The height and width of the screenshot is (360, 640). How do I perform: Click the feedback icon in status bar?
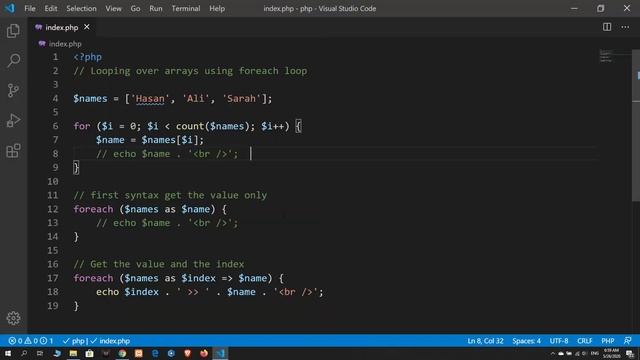pos(628,341)
